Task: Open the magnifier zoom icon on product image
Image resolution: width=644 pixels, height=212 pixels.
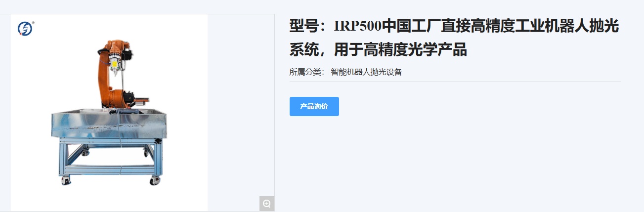Action: click(267, 204)
